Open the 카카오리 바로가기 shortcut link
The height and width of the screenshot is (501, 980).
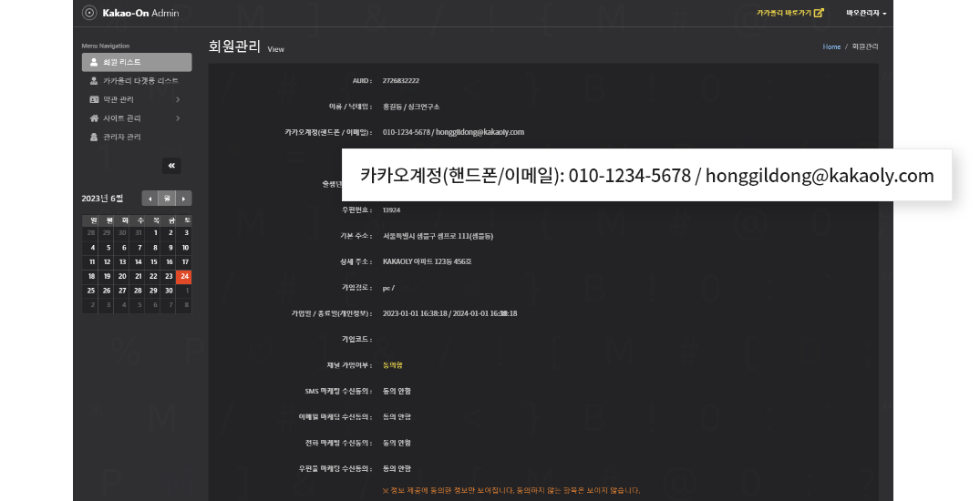tap(784, 13)
